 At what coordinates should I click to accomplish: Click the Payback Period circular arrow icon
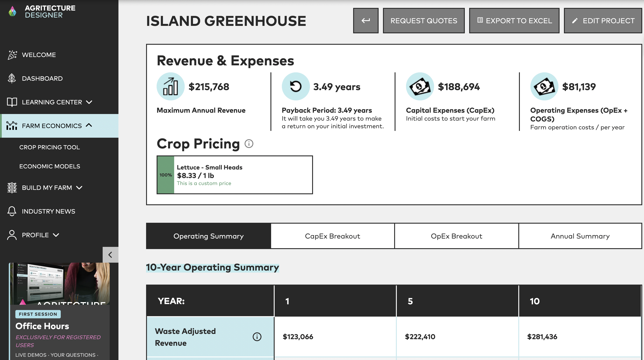click(296, 86)
